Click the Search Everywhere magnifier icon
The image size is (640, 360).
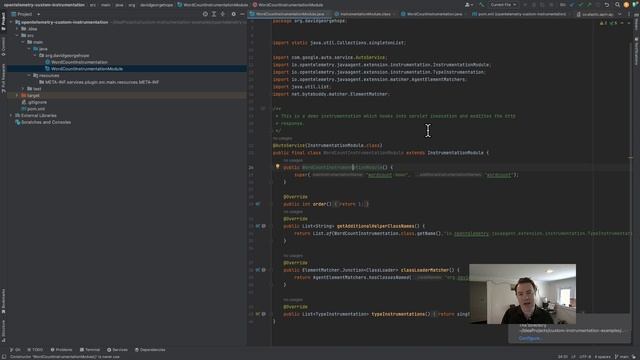point(617,5)
